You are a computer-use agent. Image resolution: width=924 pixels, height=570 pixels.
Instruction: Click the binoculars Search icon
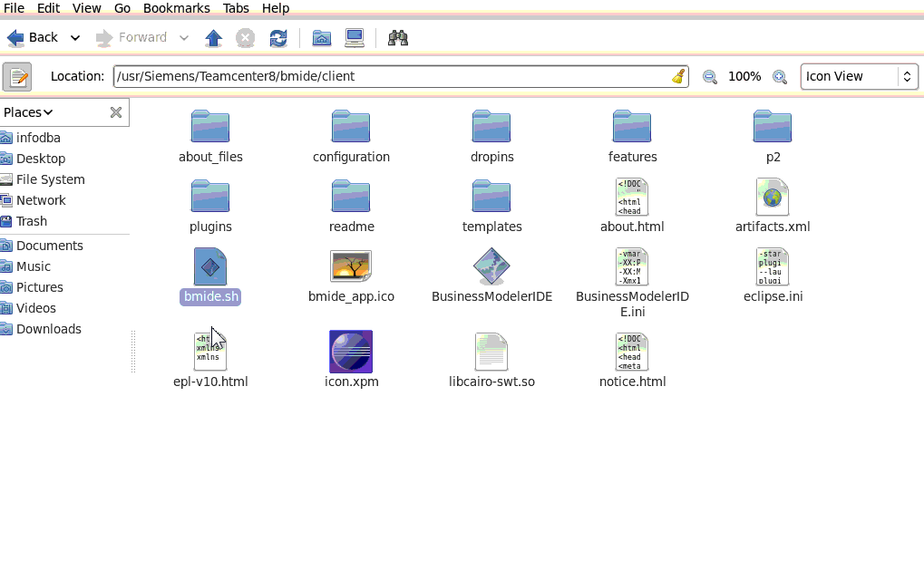(x=398, y=38)
